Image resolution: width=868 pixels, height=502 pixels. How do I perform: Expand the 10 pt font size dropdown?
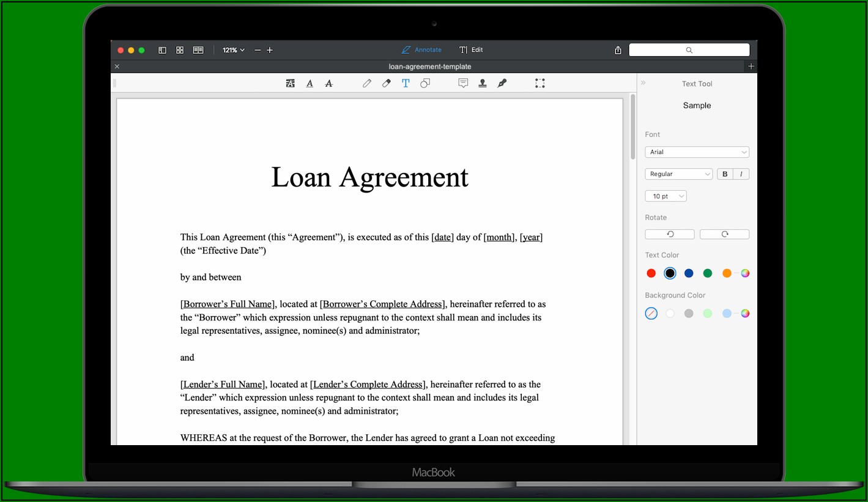pyautogui.click(x=666, y=196)
